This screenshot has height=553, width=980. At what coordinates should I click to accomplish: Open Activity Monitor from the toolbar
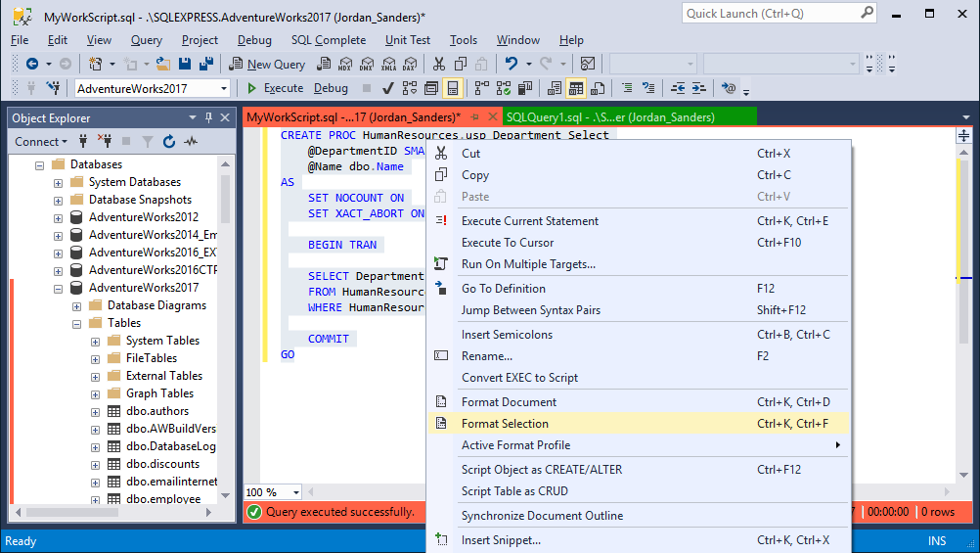(588, 64)
